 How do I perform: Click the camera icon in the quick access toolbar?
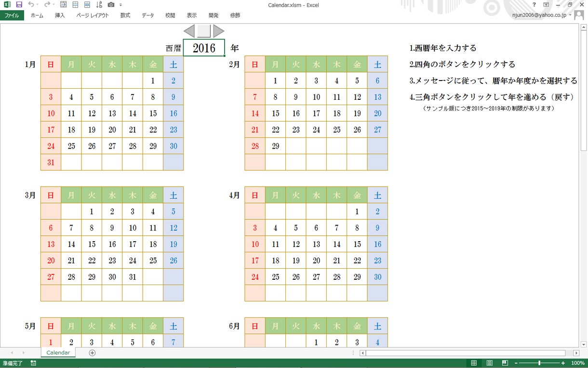[x=111, y=4]
